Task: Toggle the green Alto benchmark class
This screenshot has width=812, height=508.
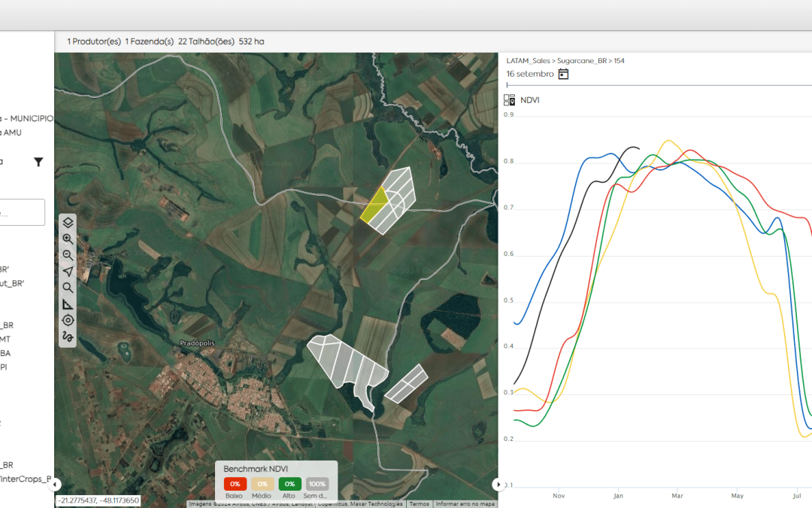Action: 289,484
